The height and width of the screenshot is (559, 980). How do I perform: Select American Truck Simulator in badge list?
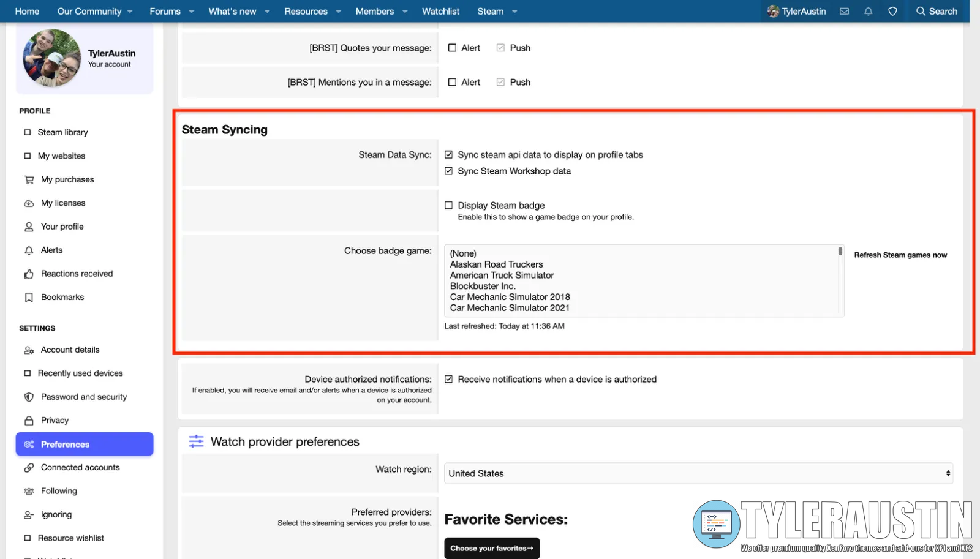pyautogui.click(x=502, y=276)
